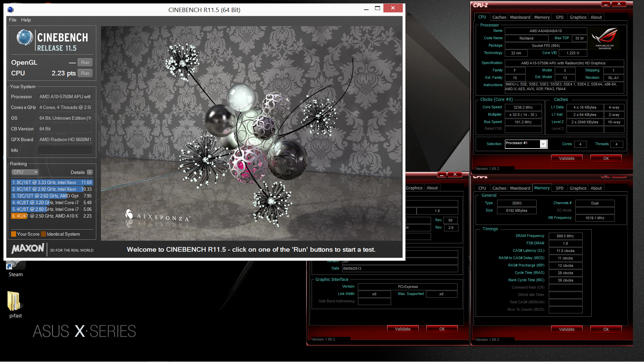
Task: Select ranking row 6 AMD A10-5750M 2.23
Action: [52, 216]
